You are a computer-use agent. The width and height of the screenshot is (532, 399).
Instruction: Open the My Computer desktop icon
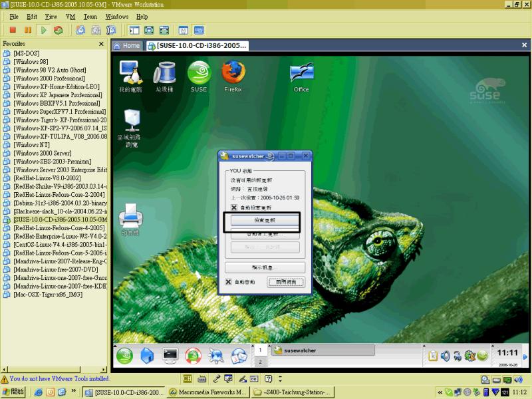[130, 76]
